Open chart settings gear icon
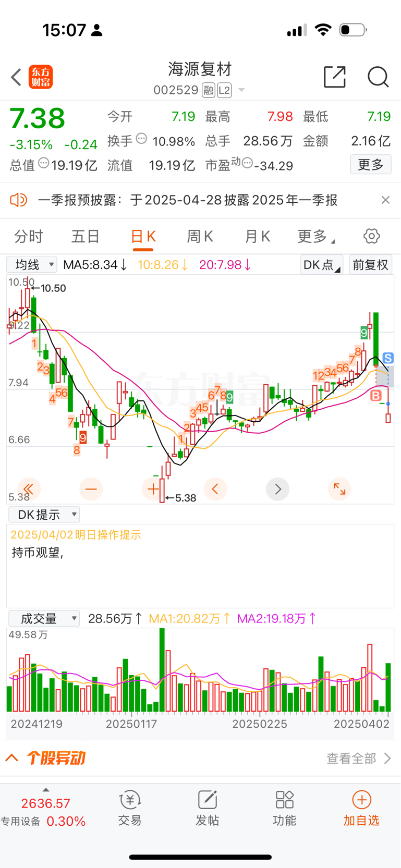This screenshot has width=401, height=868. point(371,236)
